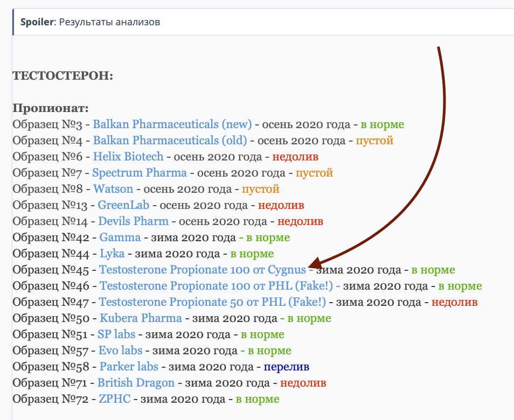
Task: Open the Gamma sample link
Action: point(120,237)
